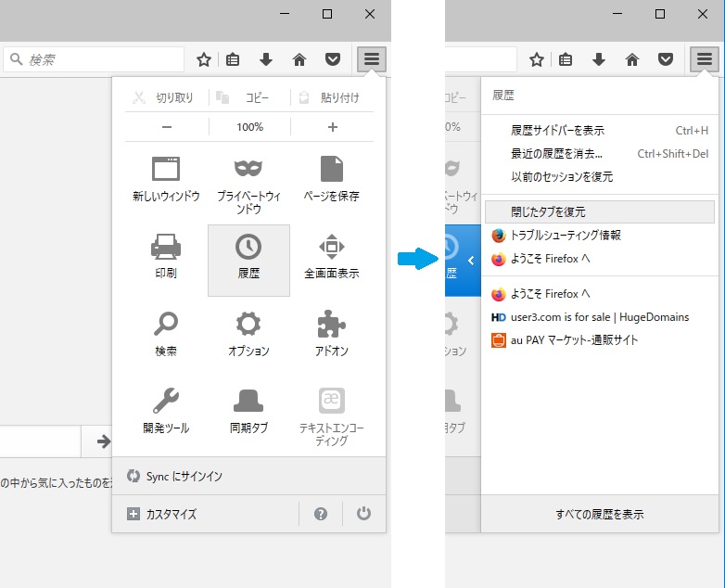Click すべての履歴を表示 at panel bottom

(599, 514)
